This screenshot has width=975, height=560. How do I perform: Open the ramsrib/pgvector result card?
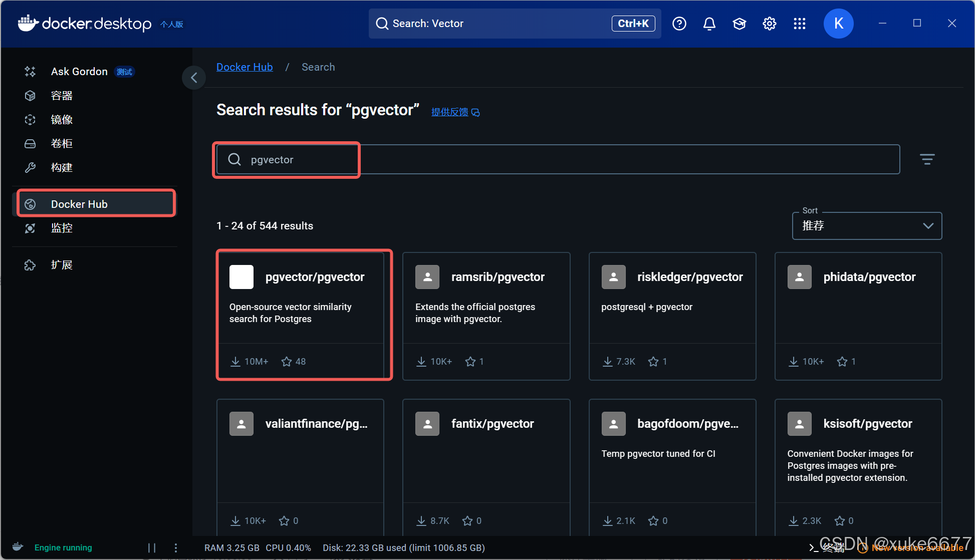pyautogui.click(x=486, y=316)
